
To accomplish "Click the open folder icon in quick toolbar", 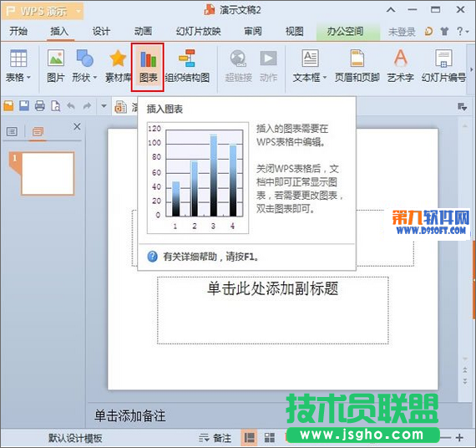I will (8, 106).
